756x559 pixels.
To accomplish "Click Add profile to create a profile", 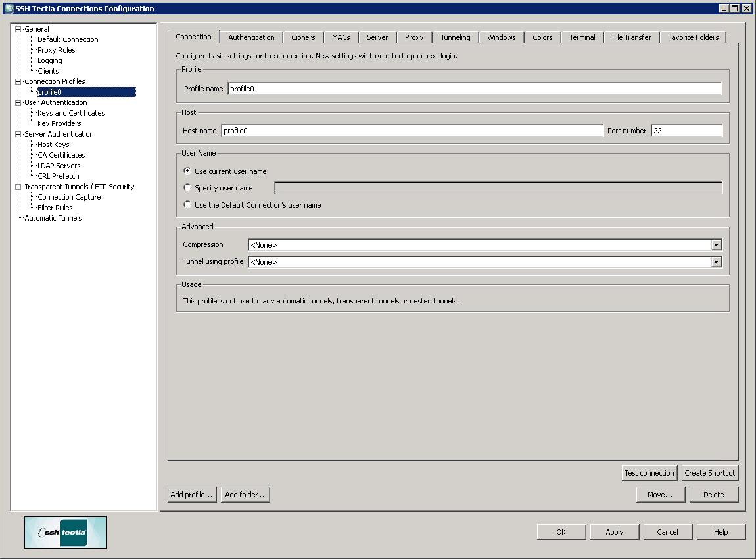I will point(191,494).
